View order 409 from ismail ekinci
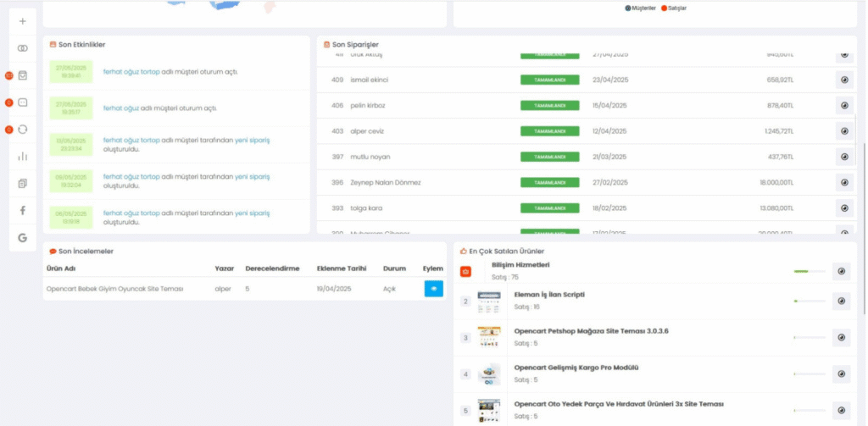868x426 pixels. pos(844,80)
